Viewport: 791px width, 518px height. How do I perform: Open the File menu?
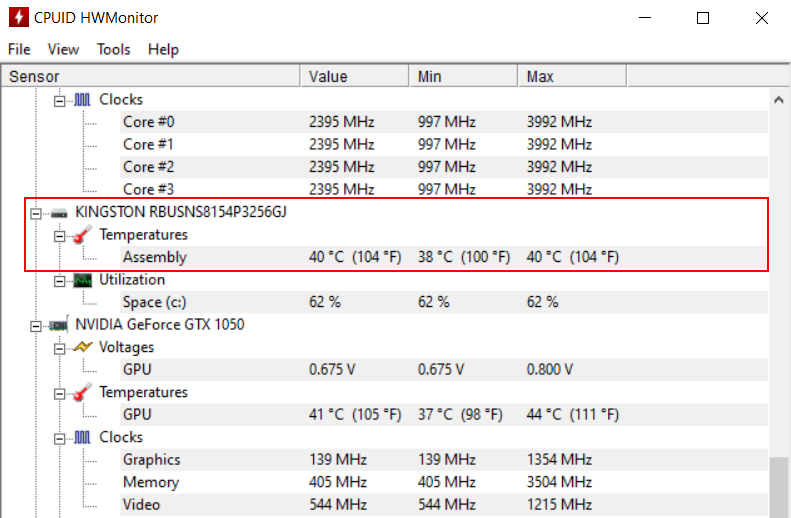[19, 49]
